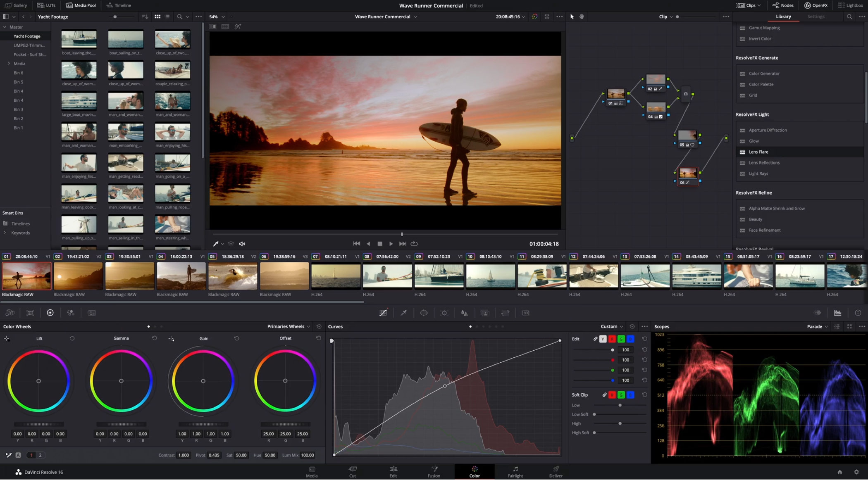Viewport: 868px width, 480px height.
Task: Open the Blur palette
Action: click(x=464, y=313)
